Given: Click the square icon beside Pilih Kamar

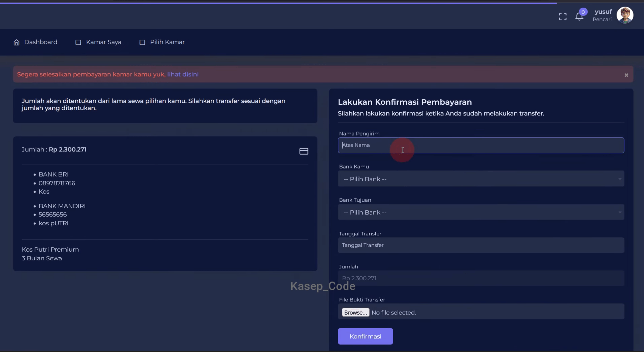Looking at the screenshot, I should [x=142, y=42].
